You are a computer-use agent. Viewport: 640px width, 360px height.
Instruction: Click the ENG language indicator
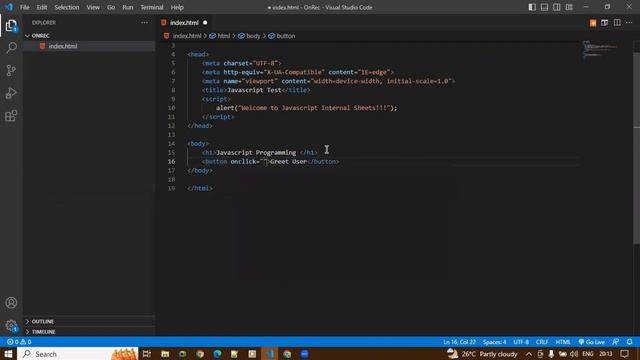[588, 354]
